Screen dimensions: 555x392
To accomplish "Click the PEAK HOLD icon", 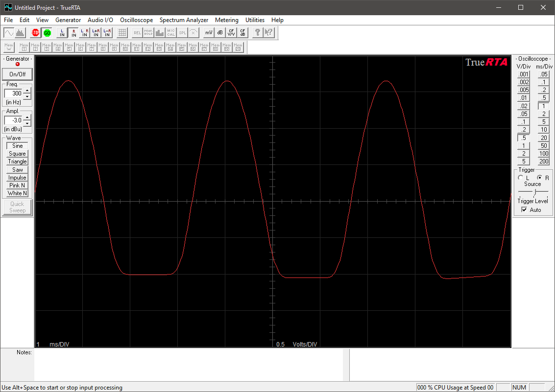I will point(148,33).
